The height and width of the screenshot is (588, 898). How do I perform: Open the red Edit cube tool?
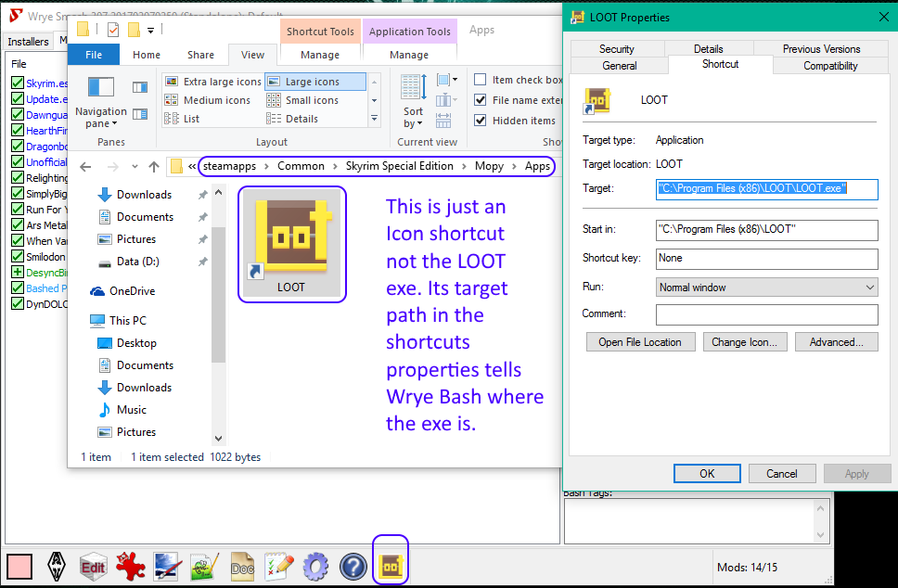tap(93, 566)
